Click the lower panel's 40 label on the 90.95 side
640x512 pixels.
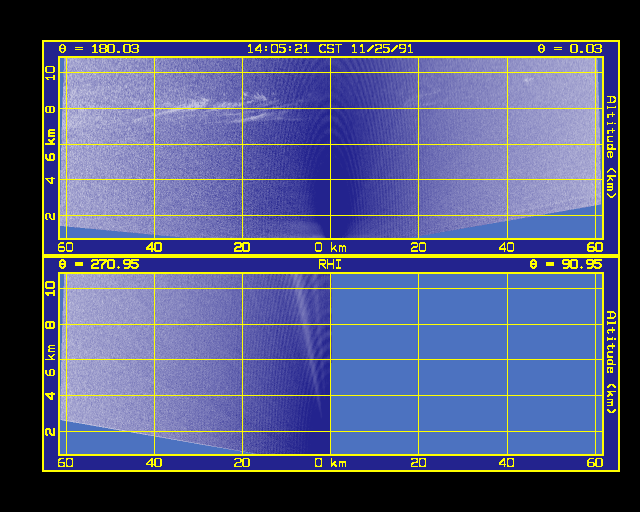pyautogui.click(x=507, y=463)
